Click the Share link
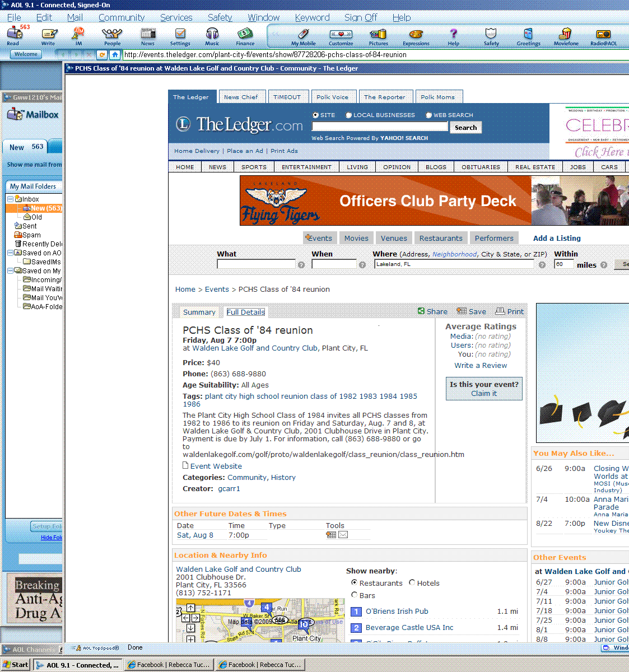Image resolution: width=629 pixels, height=672 pixels. click(432, 311)
